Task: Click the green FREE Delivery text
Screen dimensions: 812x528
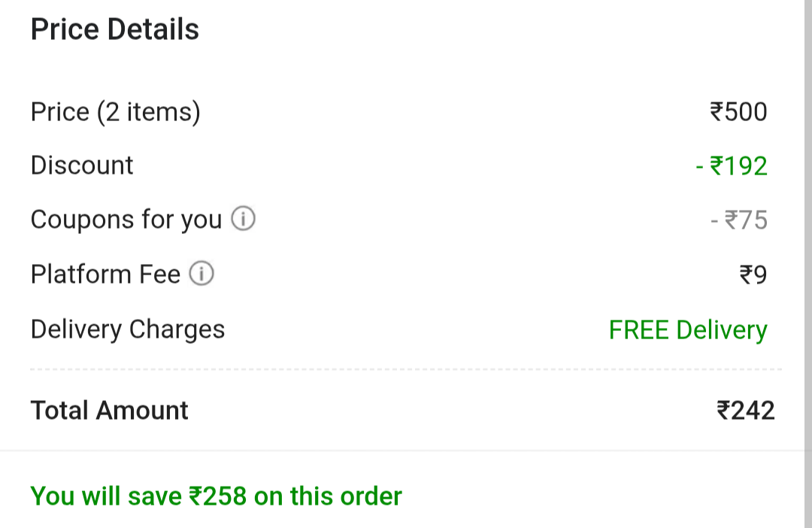Action: (x=688, y=330)
